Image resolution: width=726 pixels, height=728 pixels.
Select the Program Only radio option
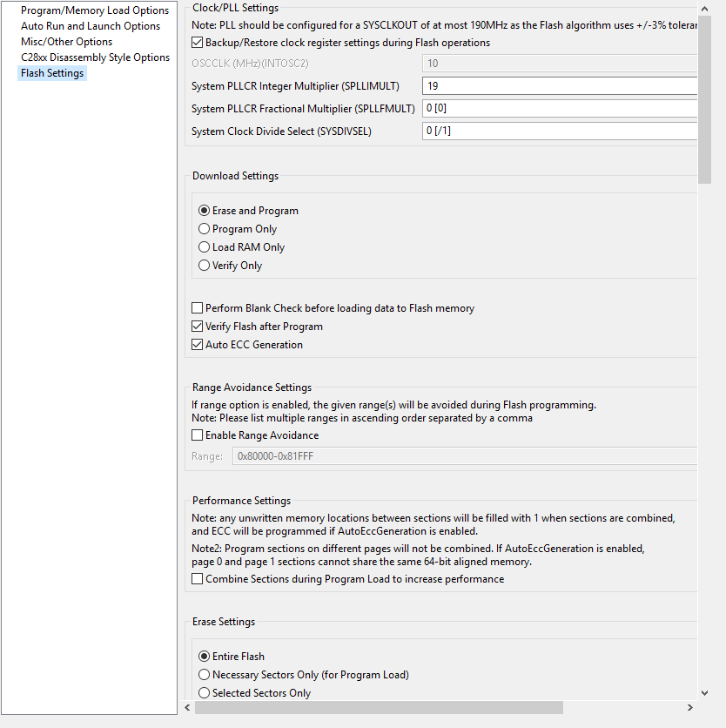pyautogui.click(x=205, y=229)
